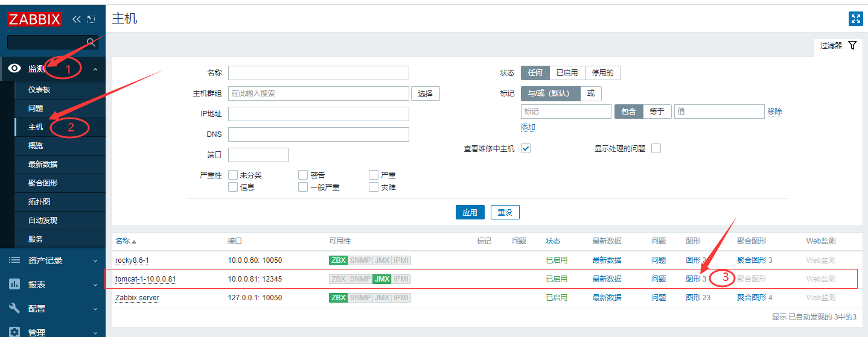Image resolution: width=868 pixels, height=337 pixels.
Task: Open 最新数据 for rocky8.6-1
Action: (x=607, y=260)
